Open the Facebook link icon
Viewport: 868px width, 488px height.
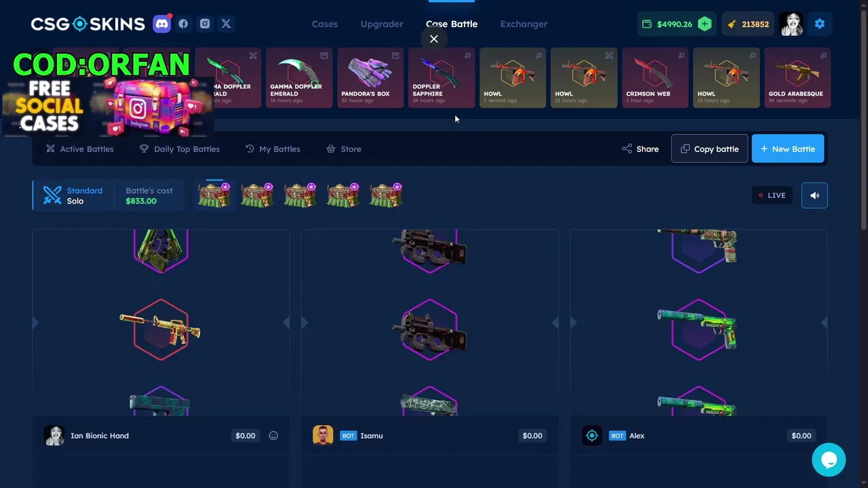pyautogui.click(x=183, y=24)
